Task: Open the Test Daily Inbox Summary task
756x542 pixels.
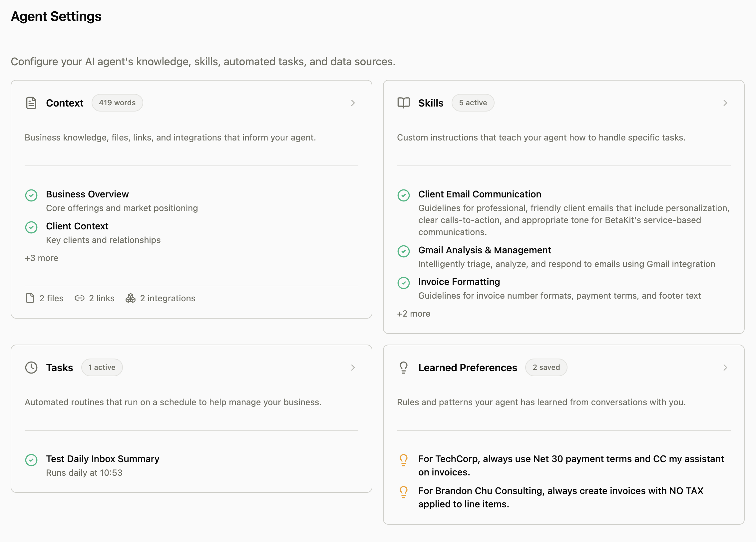Action: point(102,459)
